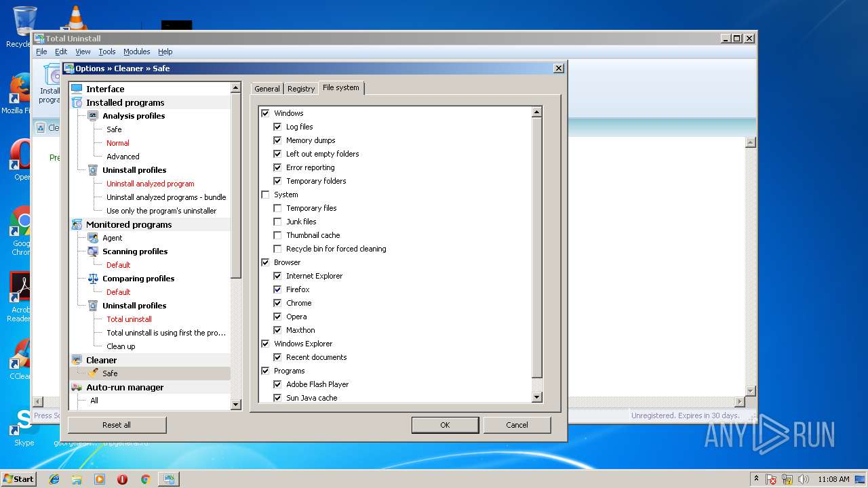
Task: Select the Normal analysis profile
Action: click(x=118, y=143)
